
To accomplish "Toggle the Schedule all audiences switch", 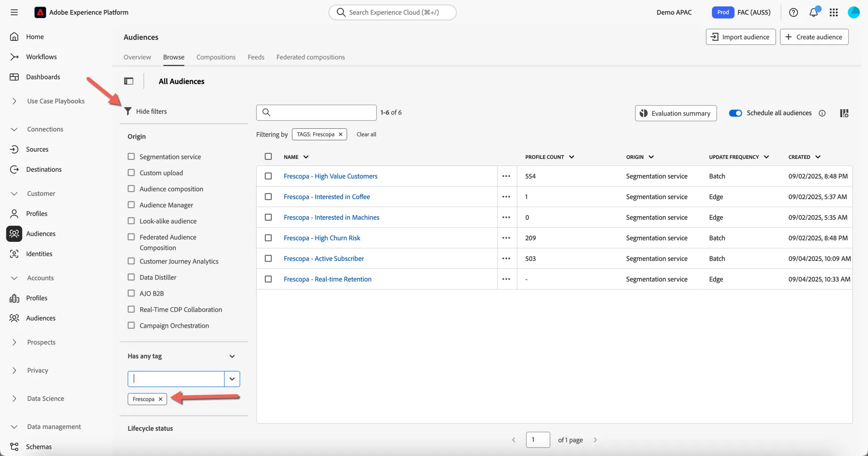I will pyautogui.click(x=735, y=113).
